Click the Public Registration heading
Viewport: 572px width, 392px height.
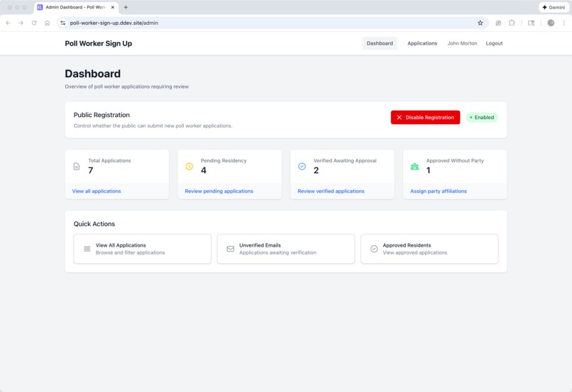click(101, 115)
